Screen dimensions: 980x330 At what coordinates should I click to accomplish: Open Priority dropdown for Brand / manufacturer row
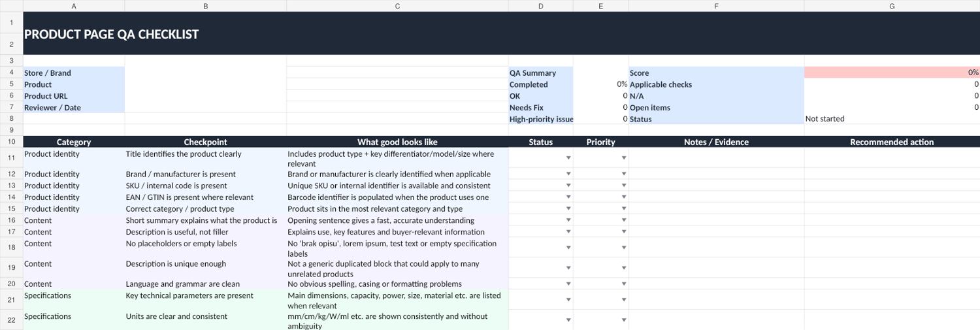pyautogui.click(x=624, y=174)
